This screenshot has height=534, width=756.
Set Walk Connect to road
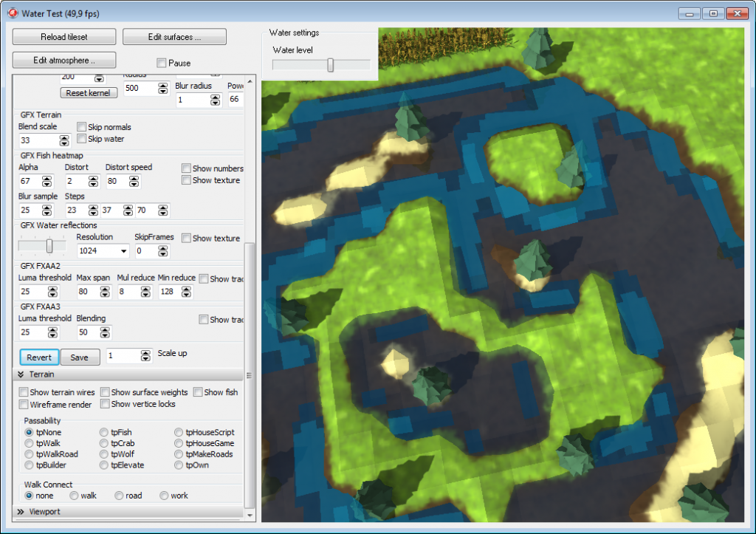point(119,496)
